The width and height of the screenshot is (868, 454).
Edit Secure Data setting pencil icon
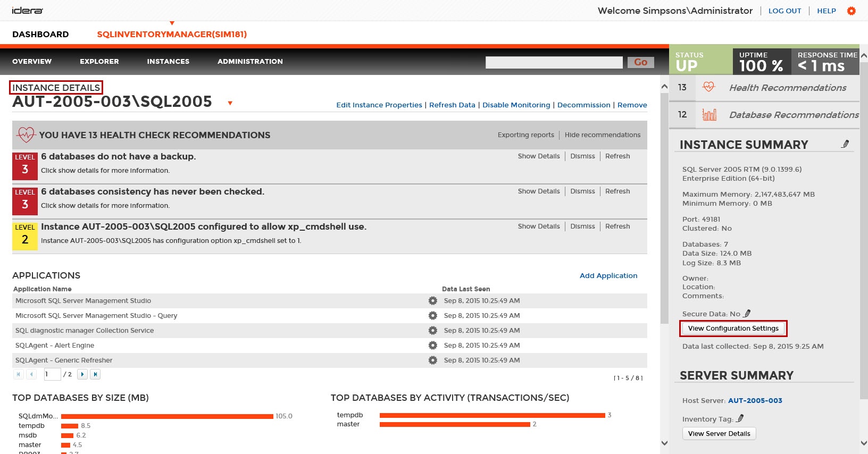click(747, 314)
